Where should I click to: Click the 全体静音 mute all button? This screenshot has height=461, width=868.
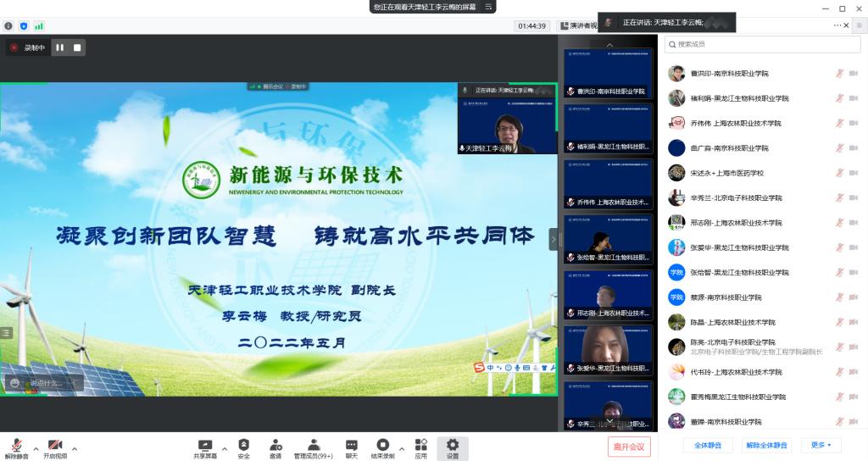[707, 445]
